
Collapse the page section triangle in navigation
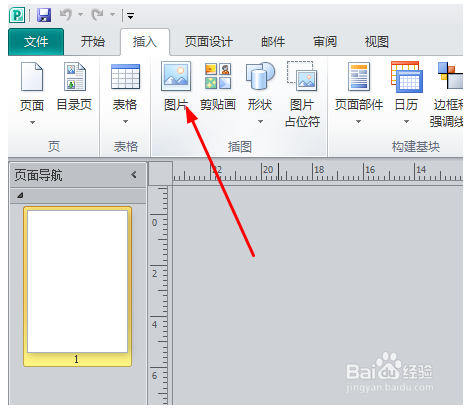(x=20, y=195)
